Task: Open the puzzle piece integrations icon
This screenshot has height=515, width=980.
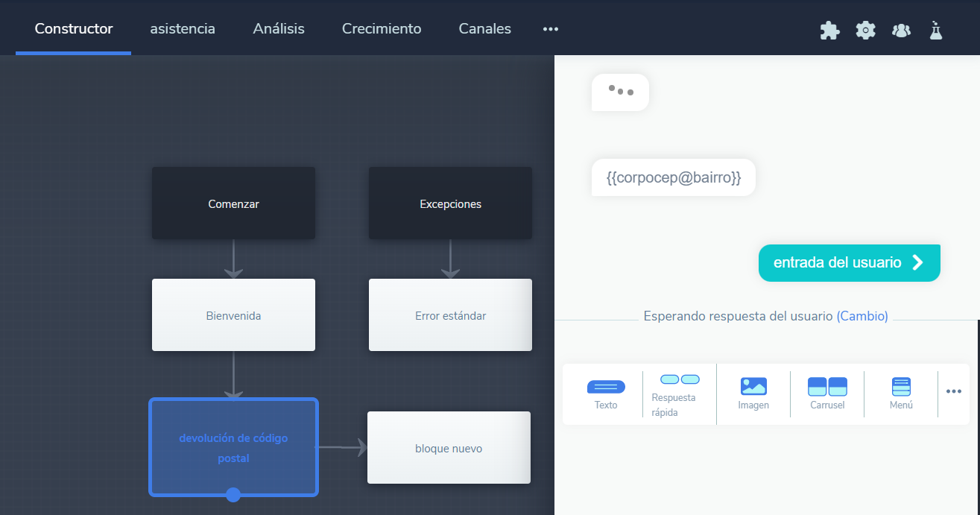Action: (829, 30)
